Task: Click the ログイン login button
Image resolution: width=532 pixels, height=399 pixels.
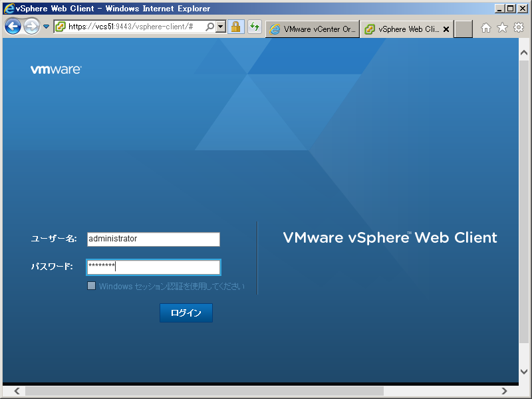Action: tap(186, 313)
